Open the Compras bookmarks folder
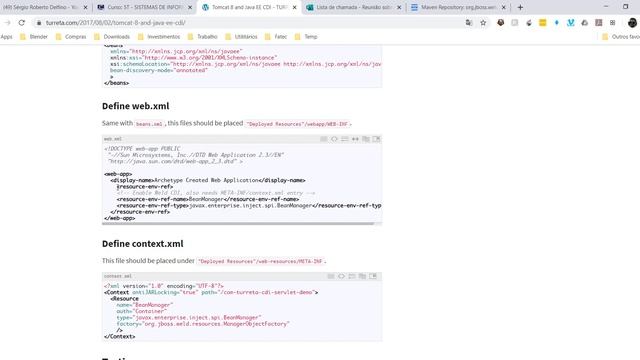640x360 pixels. pyautogui.click(x=71, y=37)
